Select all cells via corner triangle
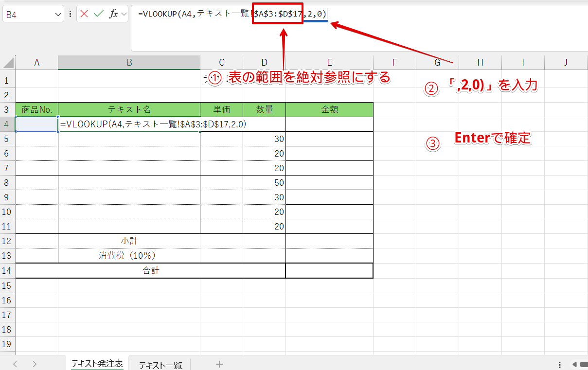 (8, 62)
